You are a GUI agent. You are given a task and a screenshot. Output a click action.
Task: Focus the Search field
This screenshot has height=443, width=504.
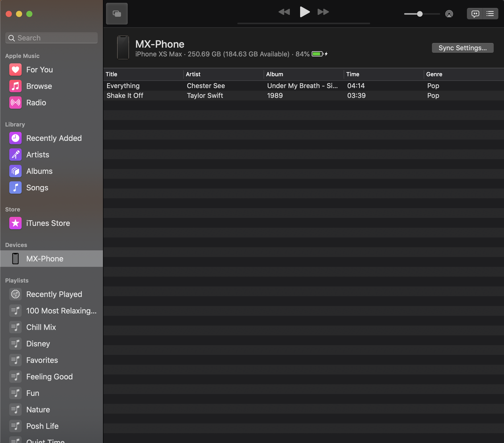[51, 38]
